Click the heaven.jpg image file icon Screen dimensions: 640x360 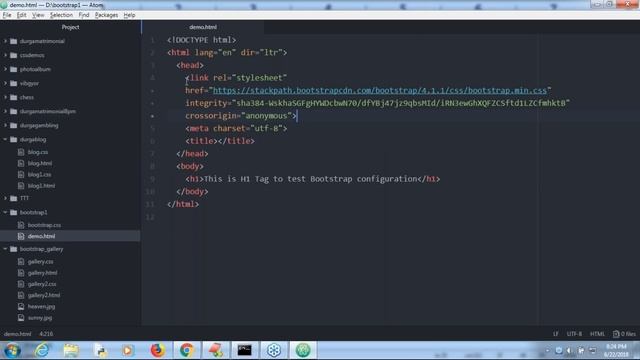point(21,306)
